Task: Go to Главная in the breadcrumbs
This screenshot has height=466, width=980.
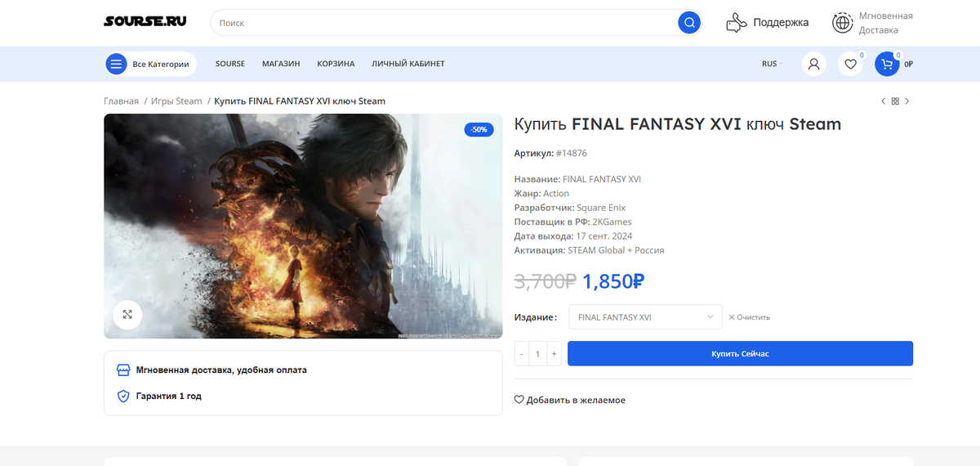Action: (121, 101)
